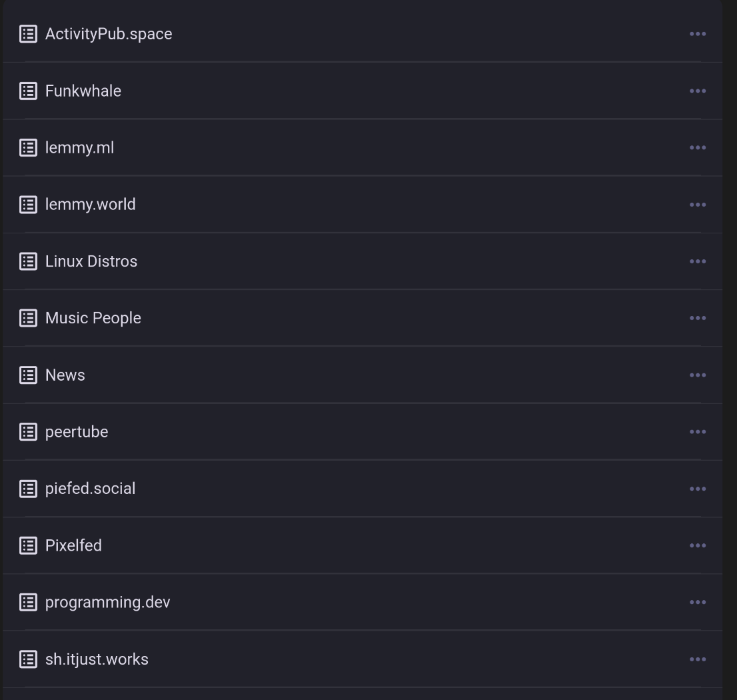Image resolution: width=737 pixels, height=700 pixels.
Task: Open the three-dot menu for piefed.social
Action: [698, 489]
